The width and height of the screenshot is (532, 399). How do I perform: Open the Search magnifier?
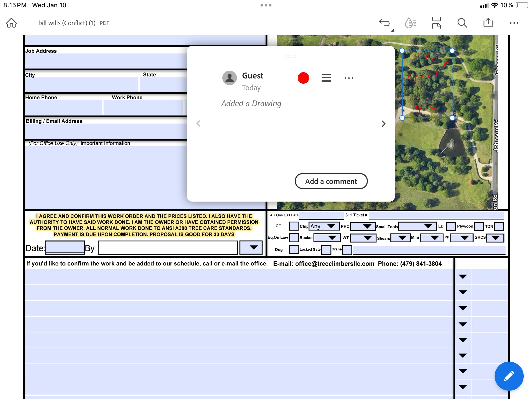(x=462, y=23)
